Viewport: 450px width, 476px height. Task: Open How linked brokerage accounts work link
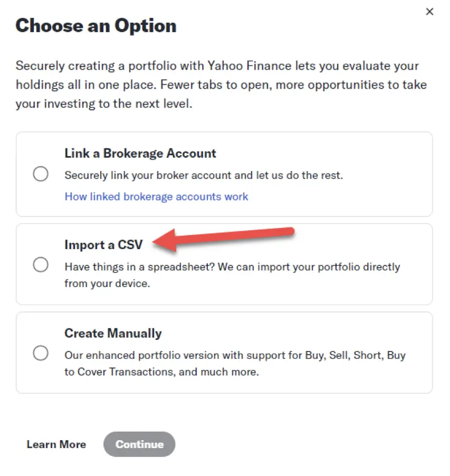(x=156, y=197)
